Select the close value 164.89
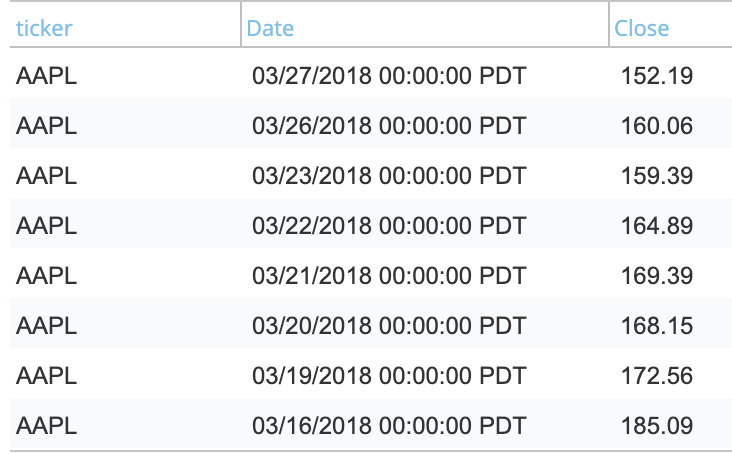 [656, 225]
